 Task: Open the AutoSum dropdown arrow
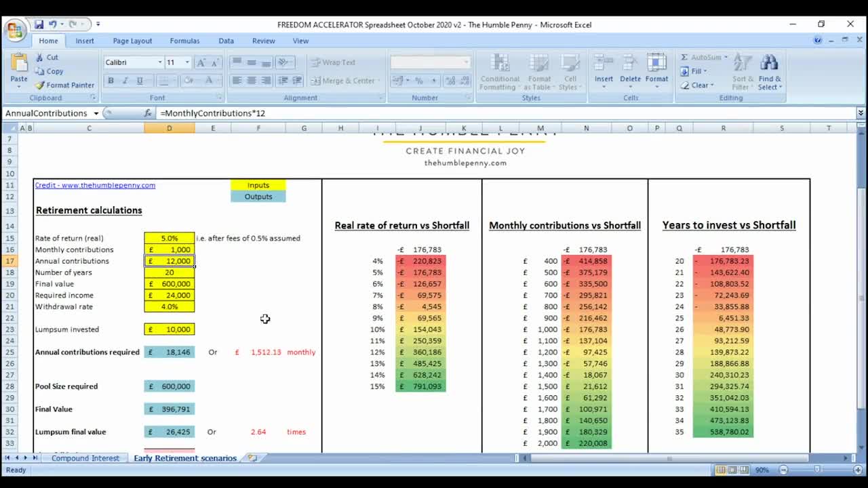pos(725,58)
